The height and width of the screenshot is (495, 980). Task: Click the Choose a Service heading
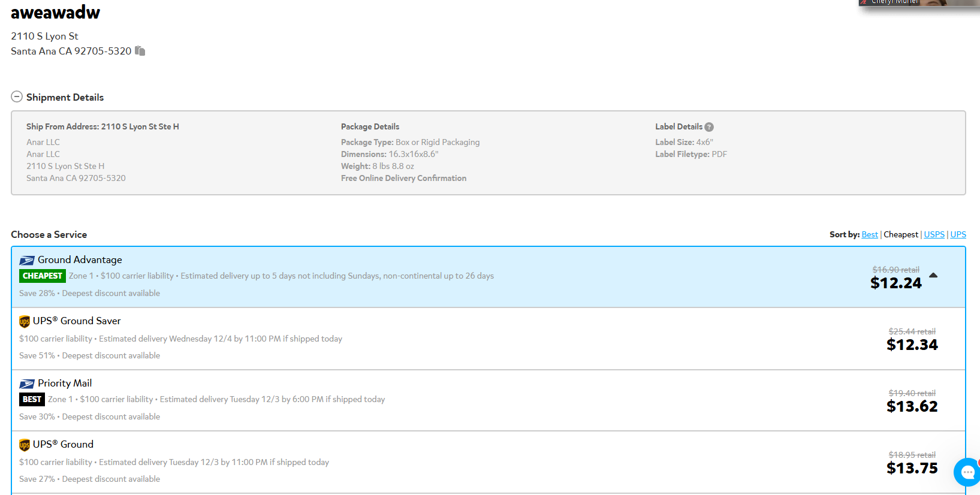49,234
